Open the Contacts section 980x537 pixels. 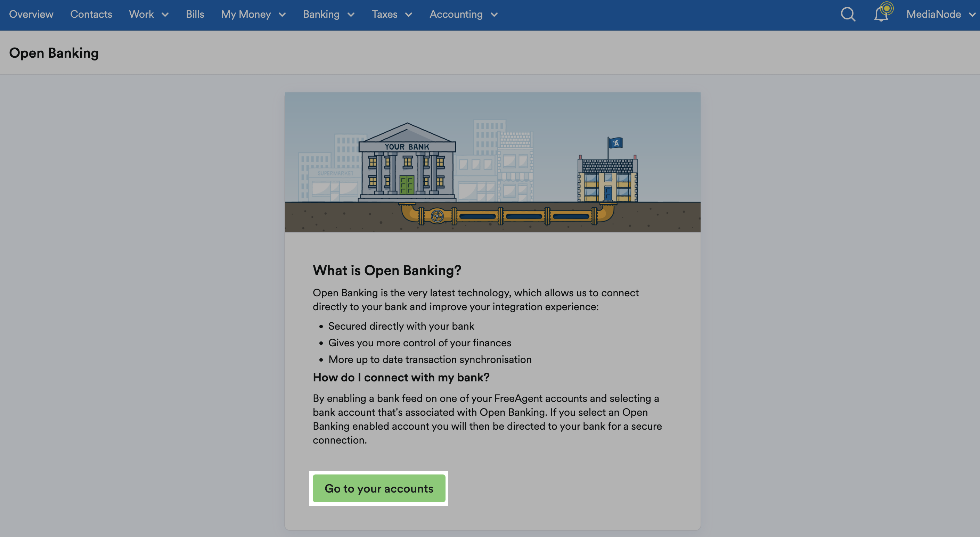click(x=91, y=15)
